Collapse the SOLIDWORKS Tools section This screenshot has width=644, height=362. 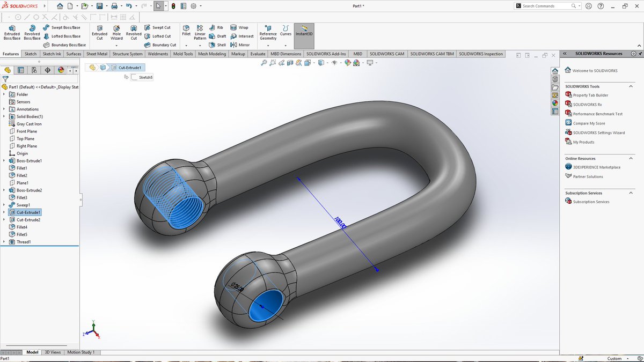[x=631, y=86]
